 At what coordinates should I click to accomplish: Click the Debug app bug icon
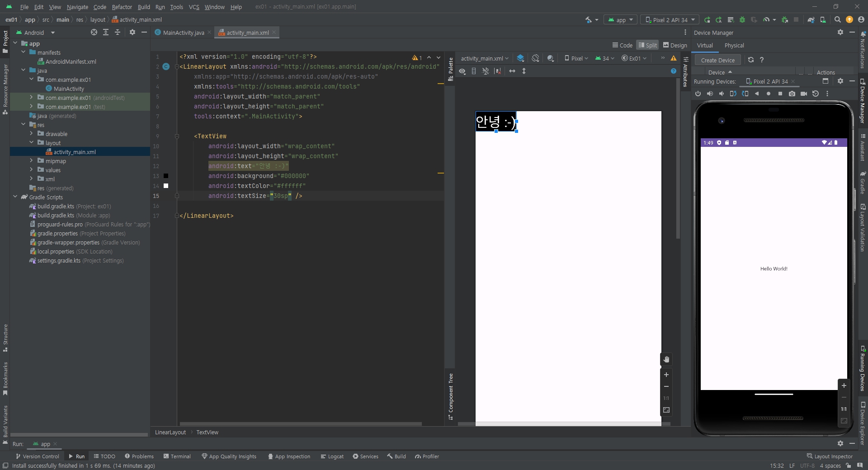[742, 20]
